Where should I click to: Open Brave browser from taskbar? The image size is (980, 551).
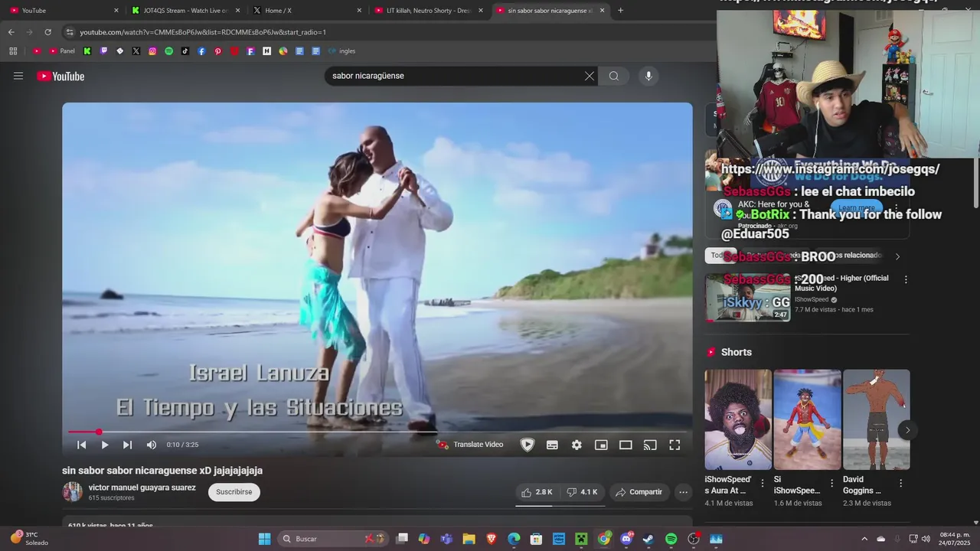point(492,539)
